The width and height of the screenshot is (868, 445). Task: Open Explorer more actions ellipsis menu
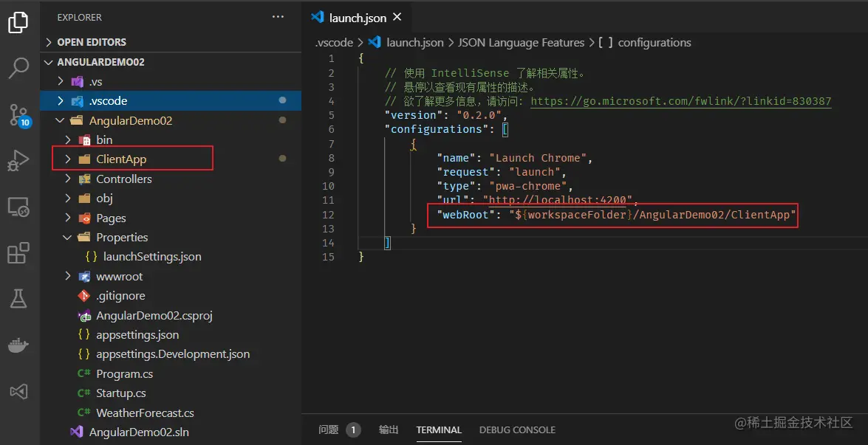[x=278, y=17]
